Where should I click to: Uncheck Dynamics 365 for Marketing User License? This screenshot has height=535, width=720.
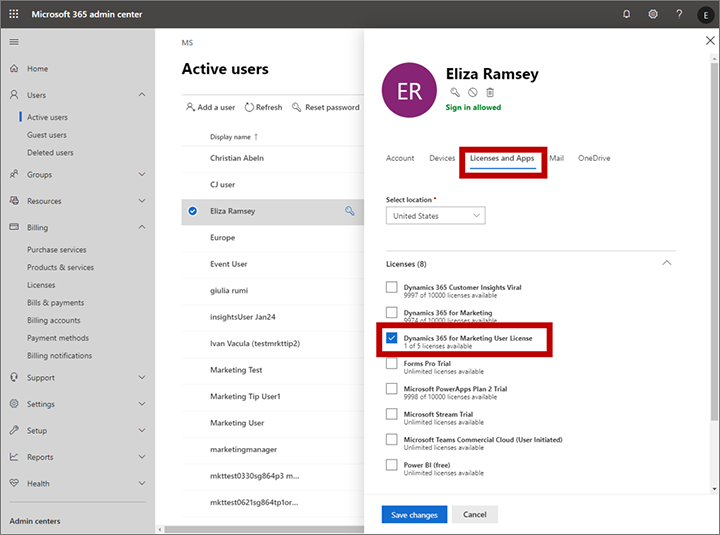392,339
